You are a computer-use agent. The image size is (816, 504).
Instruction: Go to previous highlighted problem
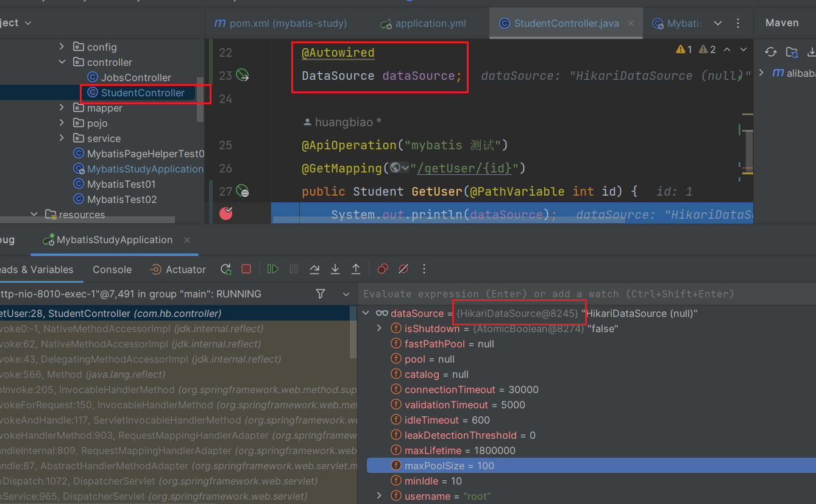click(727, 49)
